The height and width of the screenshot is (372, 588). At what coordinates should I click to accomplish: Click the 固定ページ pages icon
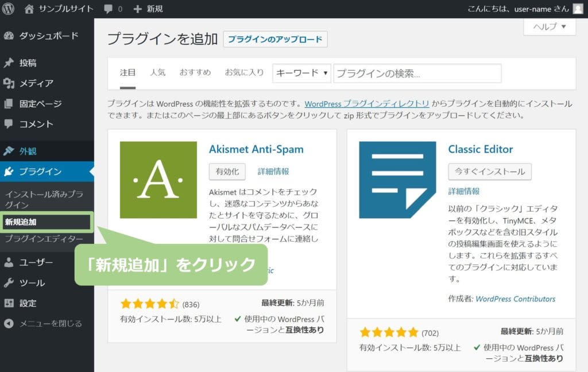pyautogui.click(x=9, y=103)
